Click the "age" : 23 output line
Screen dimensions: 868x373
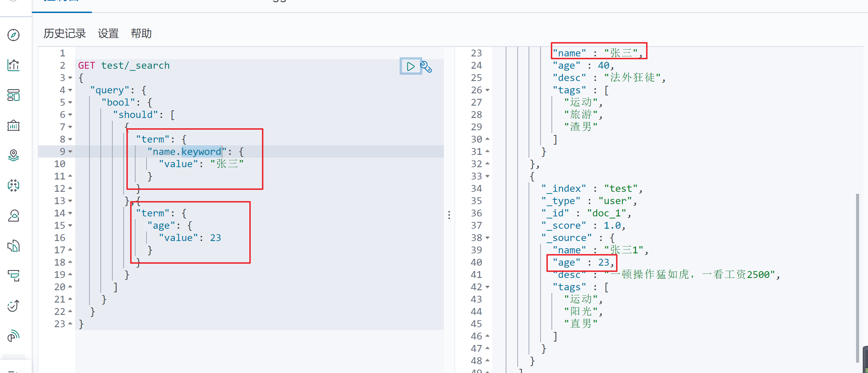point(583,262)
